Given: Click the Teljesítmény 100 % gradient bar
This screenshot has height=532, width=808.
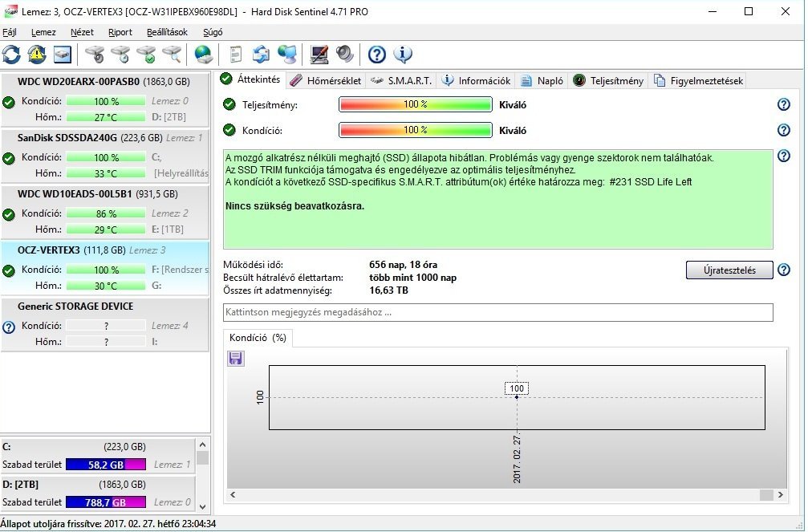Looking at the screenshot, I should point(416,104).
